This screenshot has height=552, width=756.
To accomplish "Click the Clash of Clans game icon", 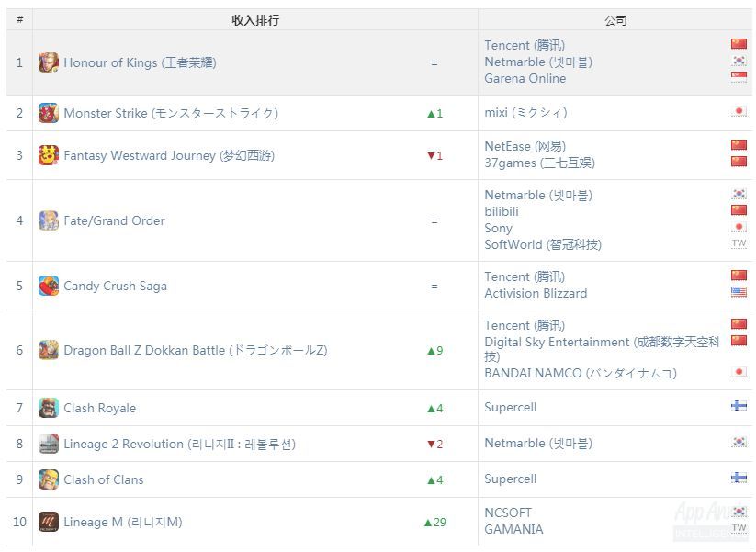I will point(49,479).
